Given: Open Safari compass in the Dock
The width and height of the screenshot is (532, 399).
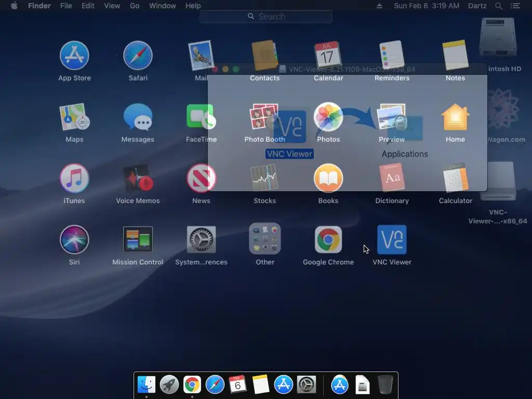Looking at the screenshot, I should [215, 384].
